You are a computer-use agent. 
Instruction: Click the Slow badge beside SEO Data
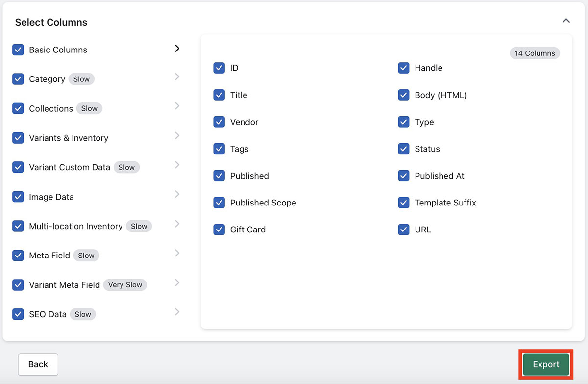tap(83, 314)
